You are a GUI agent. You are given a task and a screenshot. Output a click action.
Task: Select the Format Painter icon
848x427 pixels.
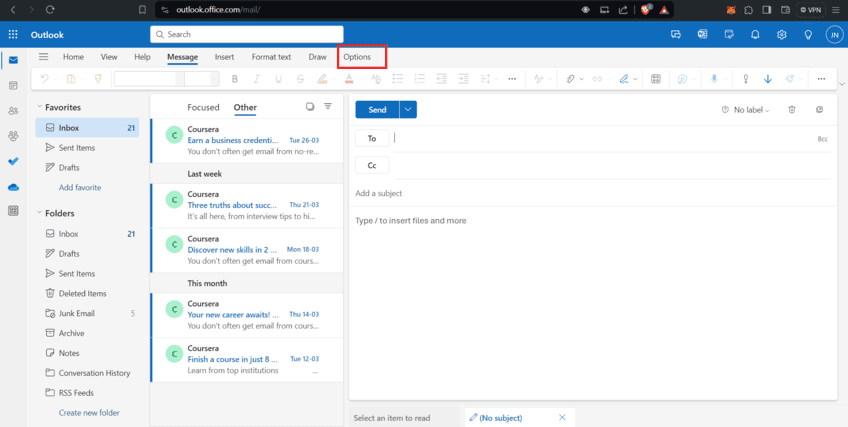98,79
